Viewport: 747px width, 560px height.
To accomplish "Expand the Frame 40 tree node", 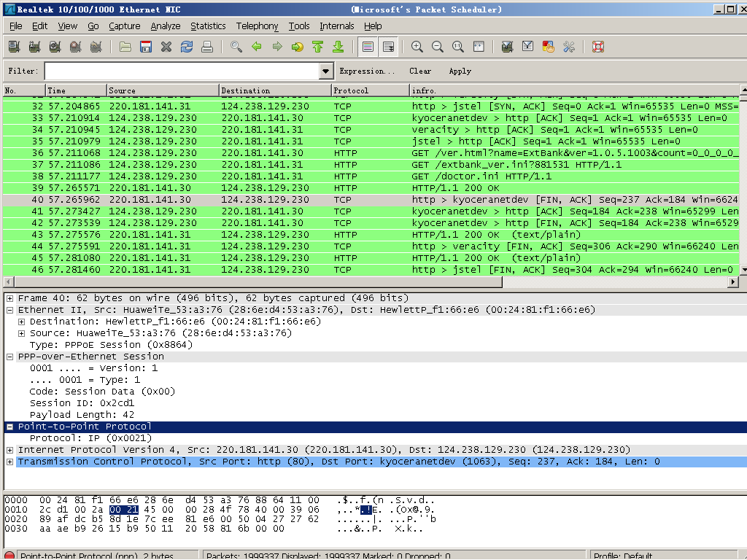I will coord(9,298).
